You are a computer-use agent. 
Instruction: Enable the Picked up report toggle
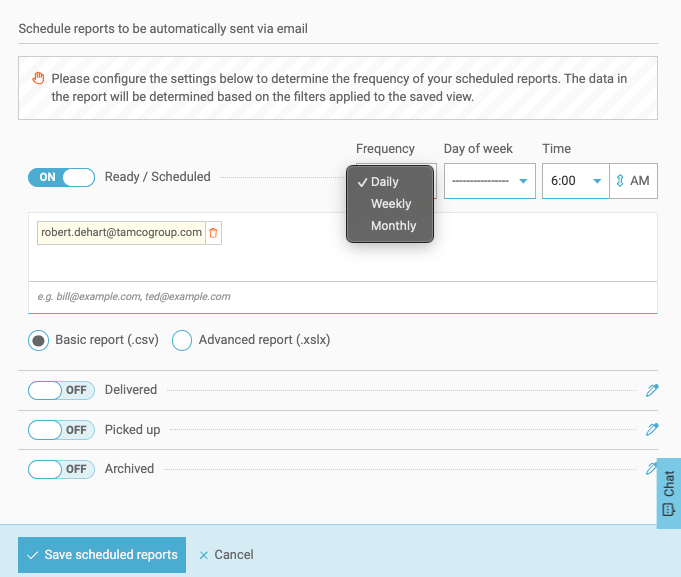click(61, 429)
